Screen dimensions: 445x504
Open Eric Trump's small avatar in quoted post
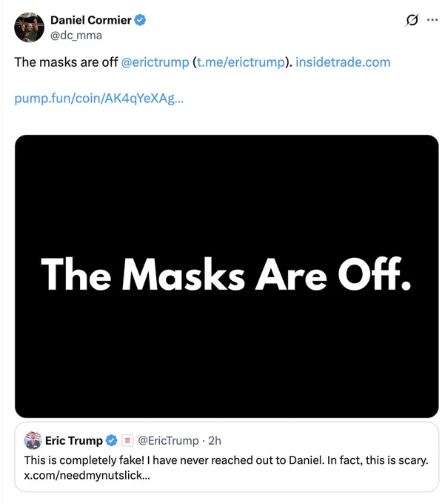[x=33, y=440]
